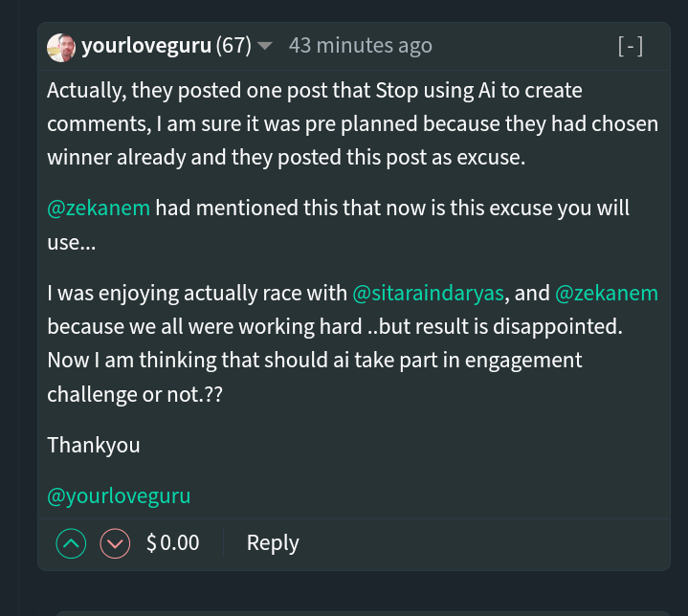The height and width of the screenshot is (616, 688).
Task: Upvote yourloveguru's comment
Action: (x=71, y=543)
